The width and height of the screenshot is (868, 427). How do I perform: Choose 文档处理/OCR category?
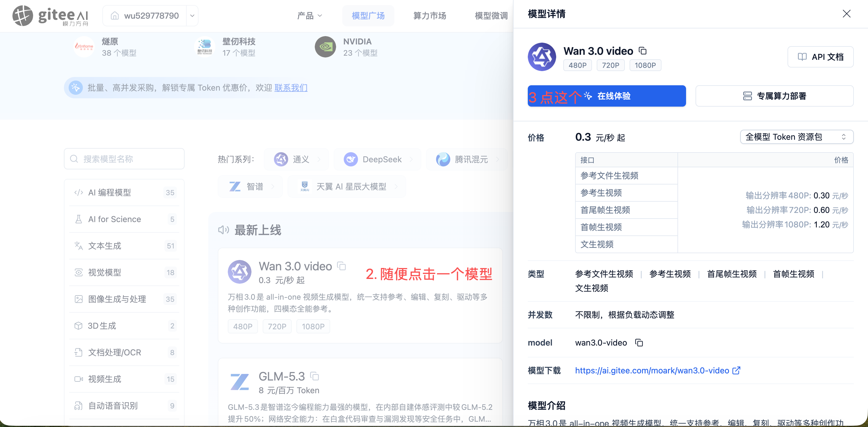(124, 352)
